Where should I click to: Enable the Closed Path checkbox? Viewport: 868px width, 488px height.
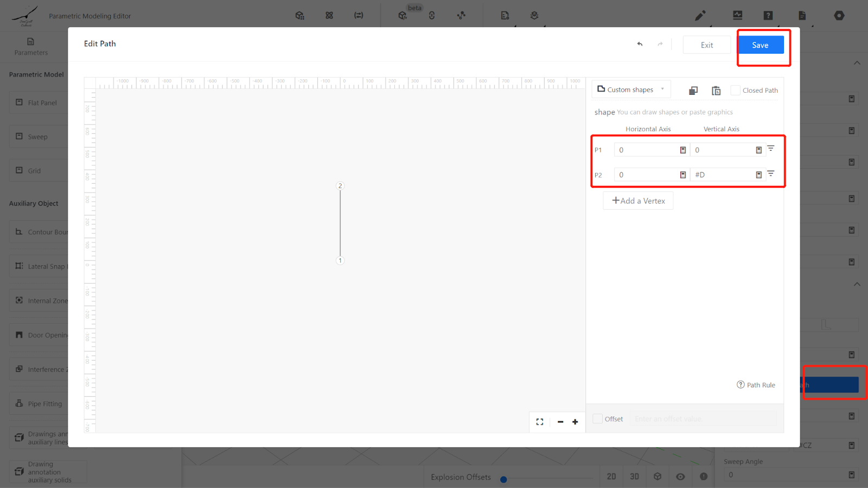pyautogui.click(x=735, y=91)
